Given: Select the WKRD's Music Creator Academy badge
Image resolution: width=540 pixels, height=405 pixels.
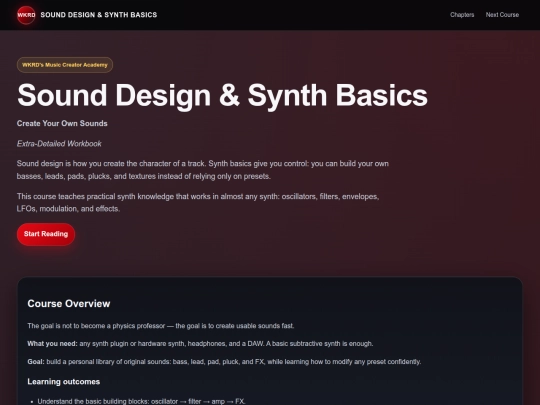Looking at the screenshot, I should [65, 65].
